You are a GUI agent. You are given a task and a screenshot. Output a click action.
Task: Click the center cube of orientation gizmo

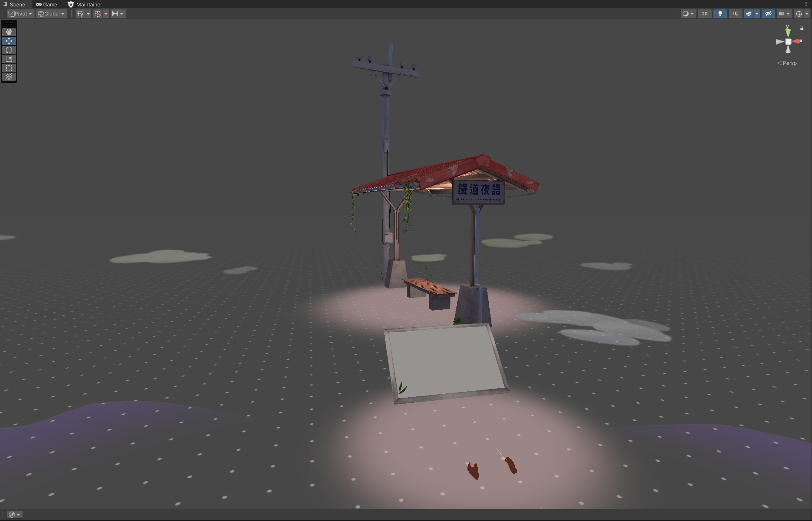(789, 41)
